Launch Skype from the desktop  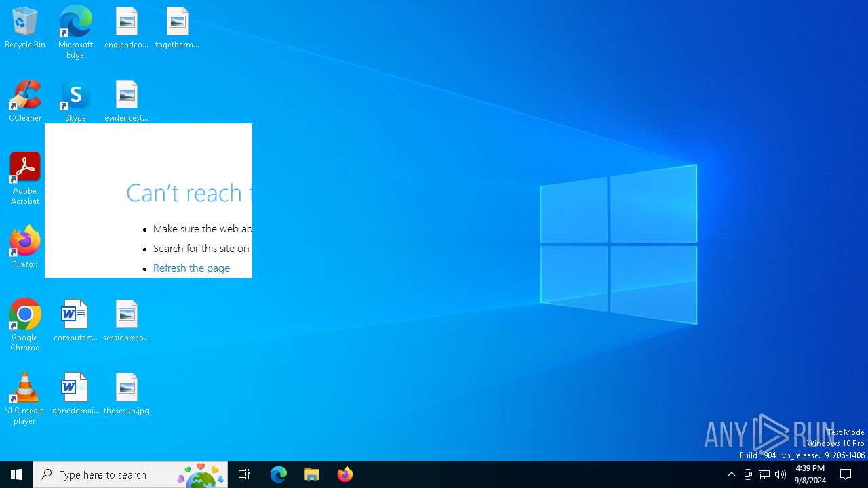point(75,101)
